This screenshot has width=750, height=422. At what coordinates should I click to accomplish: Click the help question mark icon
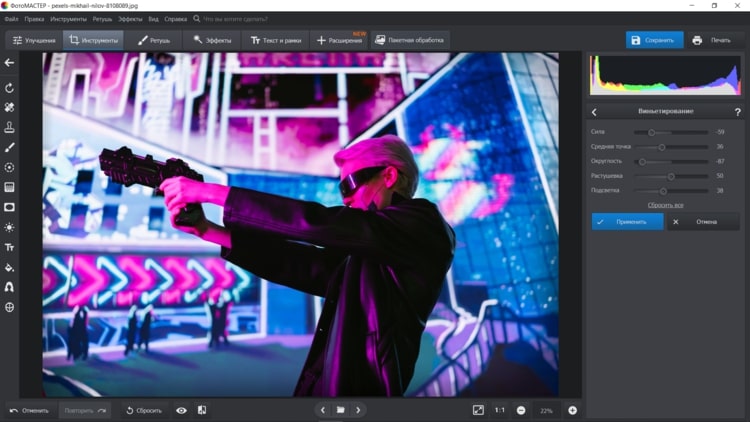click(x=738, y=112)
